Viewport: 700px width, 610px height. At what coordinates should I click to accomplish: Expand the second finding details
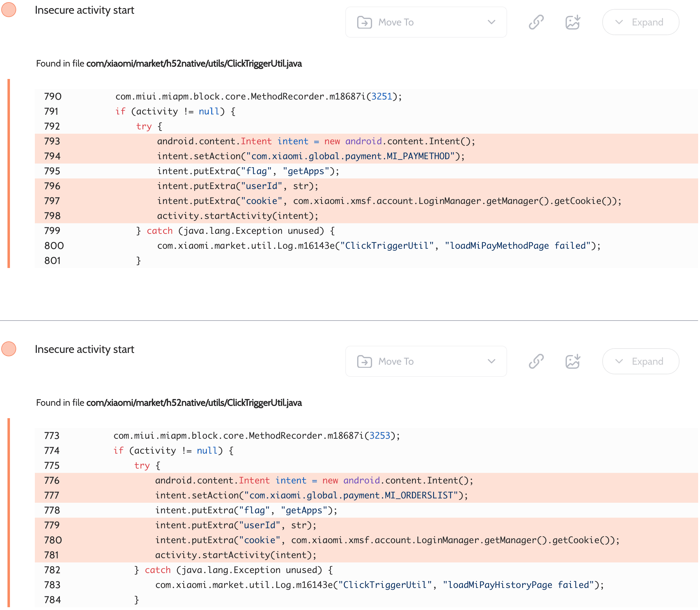point(640,361)
